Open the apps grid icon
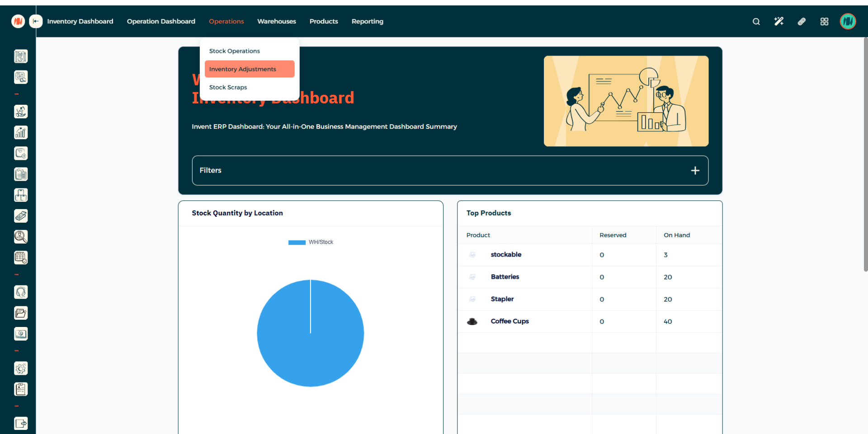The height and width of the screenshot is (434, 868). [x=824, y=21]
